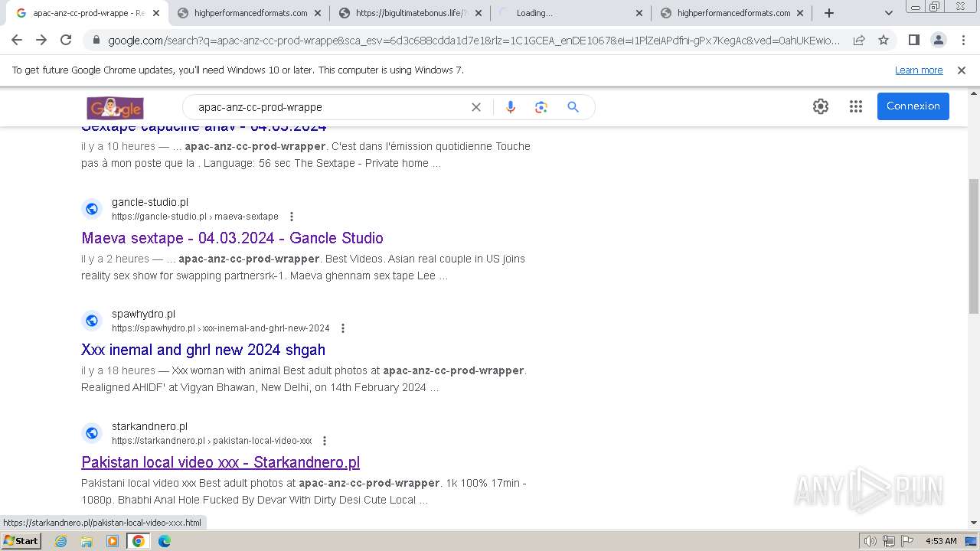This screenshot has height=551, width=980.
Task: Go back to the previous page
Action: pyautogui.click(x=17, y=40)
